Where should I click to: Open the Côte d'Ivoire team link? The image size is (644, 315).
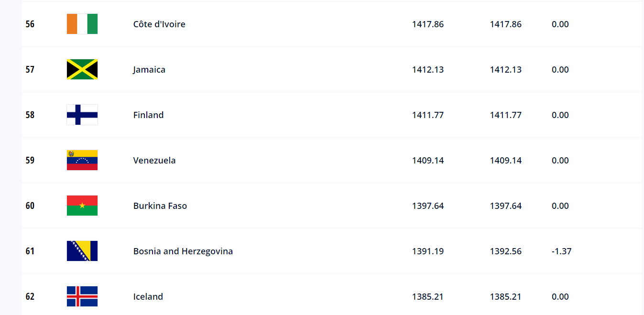[159, 24]
